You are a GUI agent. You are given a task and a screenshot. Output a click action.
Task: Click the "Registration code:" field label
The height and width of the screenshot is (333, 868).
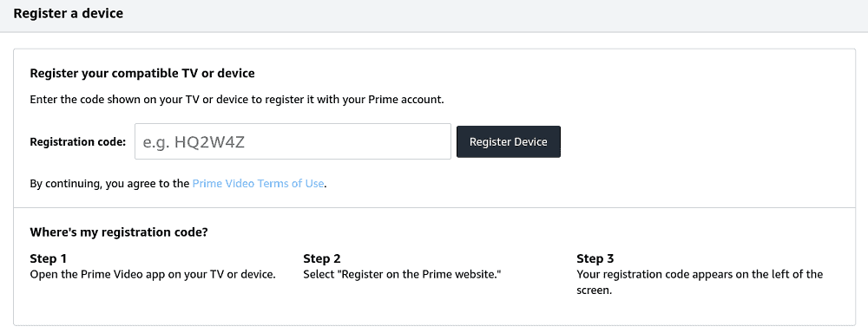[x=77, y=141]
